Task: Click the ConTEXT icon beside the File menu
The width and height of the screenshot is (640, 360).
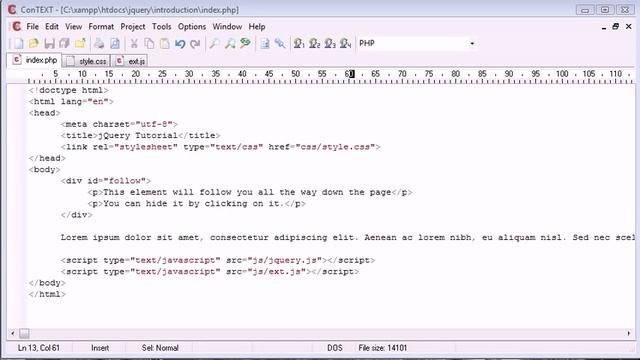Action: coord(16,27)
